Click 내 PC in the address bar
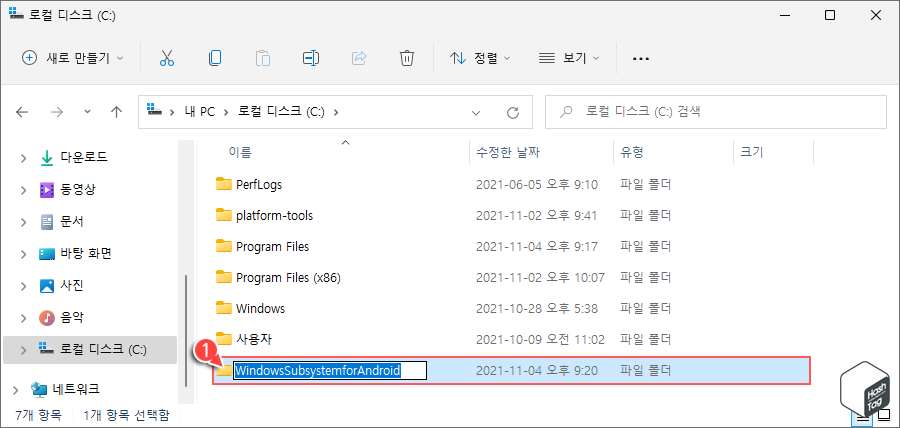 click(200, 112)
